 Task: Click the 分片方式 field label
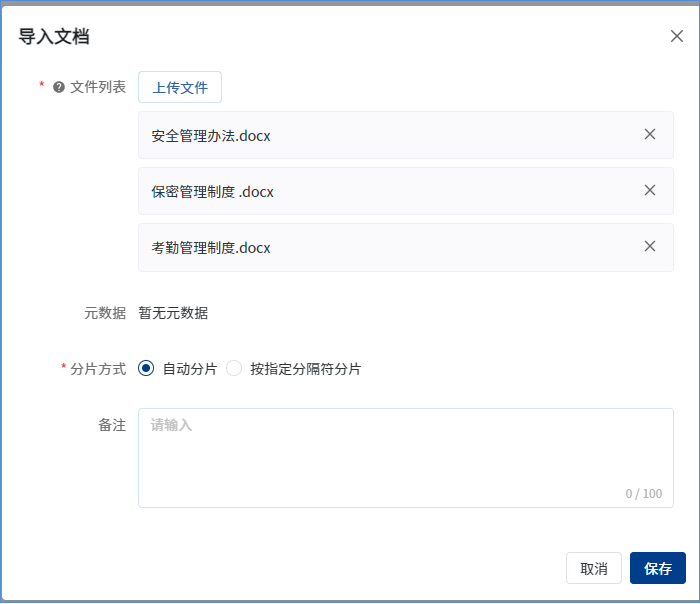pyautogui.click(x=98, y=368)
